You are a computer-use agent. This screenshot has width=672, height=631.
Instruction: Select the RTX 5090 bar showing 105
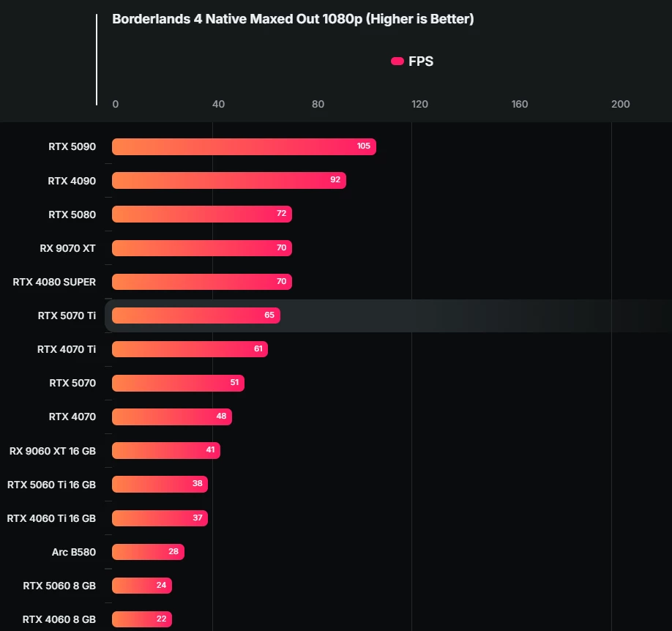coord(244,146)
